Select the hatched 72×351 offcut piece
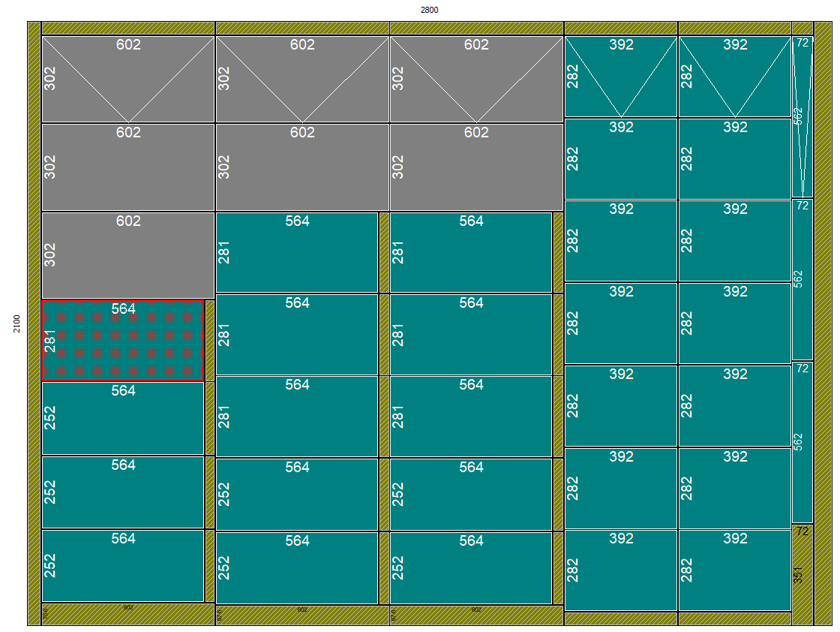Viewport: 840px width, 632px height. click(x=802, y=574)
